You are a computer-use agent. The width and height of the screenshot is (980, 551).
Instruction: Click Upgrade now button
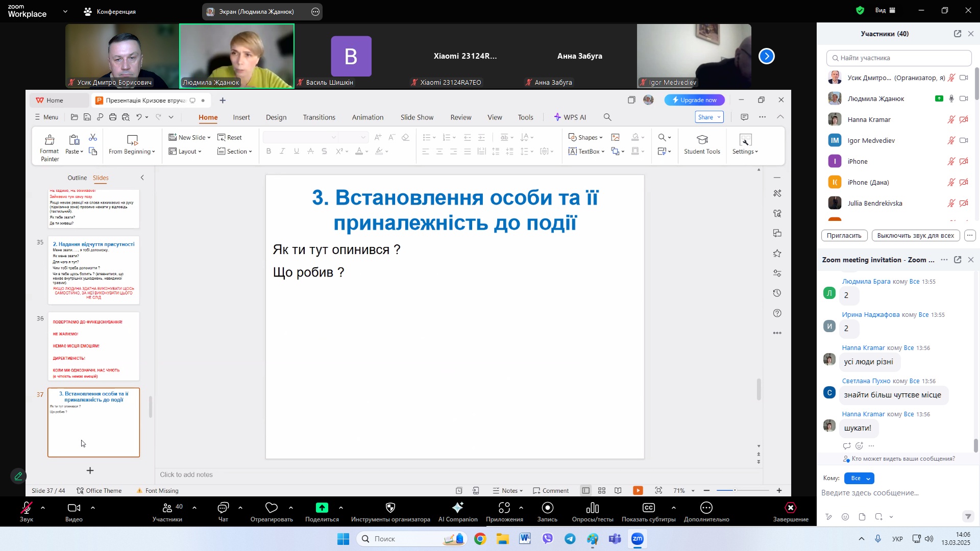pos(694,100)
